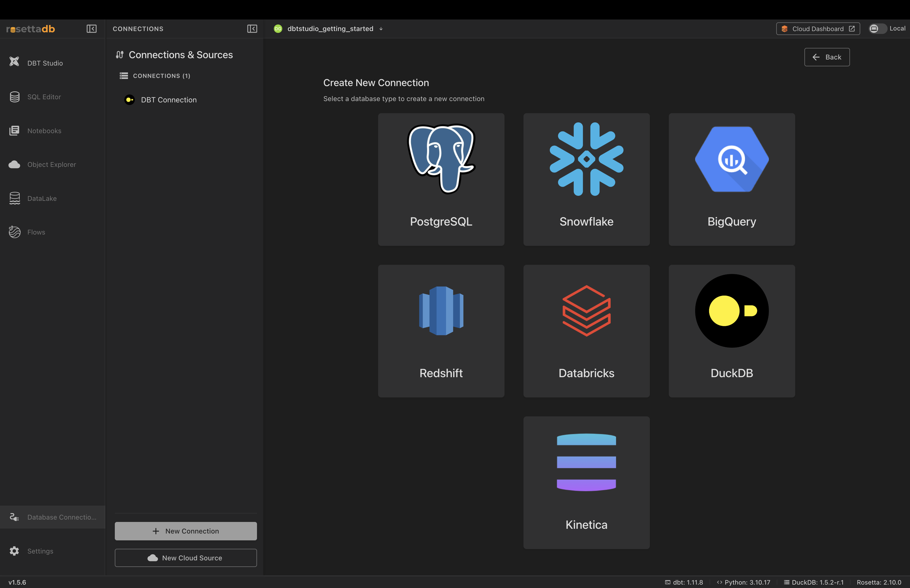This screenshot has height=588, width=910.
Task: Click the Cloud Dashboard external-link icon
Action: point(852,29)
